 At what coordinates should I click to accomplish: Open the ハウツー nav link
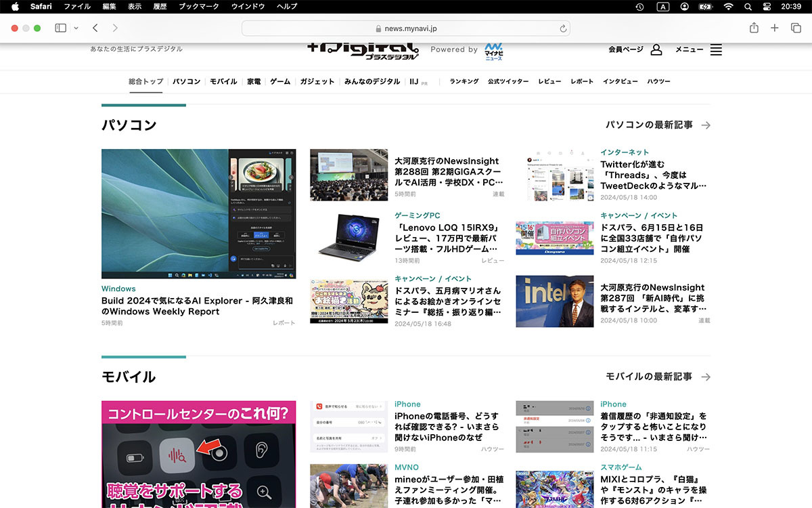click(x=658, y=81)
